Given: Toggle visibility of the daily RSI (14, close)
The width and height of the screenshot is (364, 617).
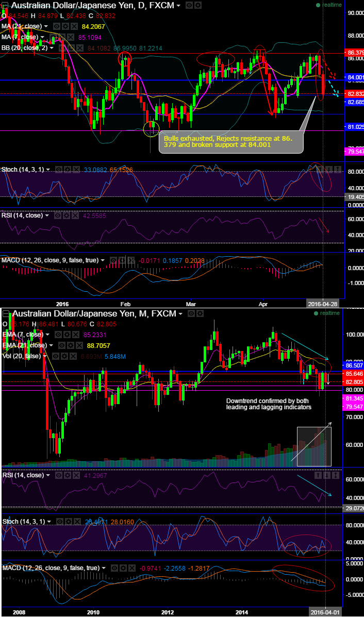Looking at the screenshot, I should pyautogui.click(x=58, y=215).
